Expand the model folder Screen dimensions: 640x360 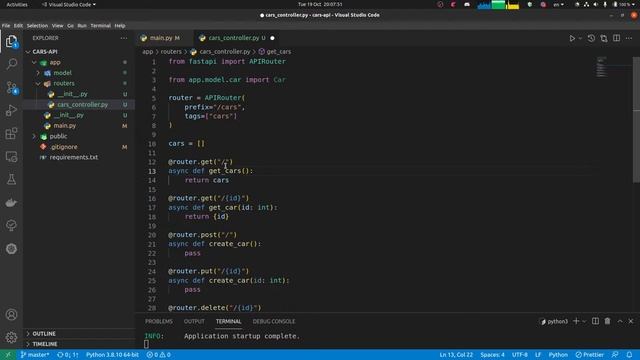coord(62,73)
